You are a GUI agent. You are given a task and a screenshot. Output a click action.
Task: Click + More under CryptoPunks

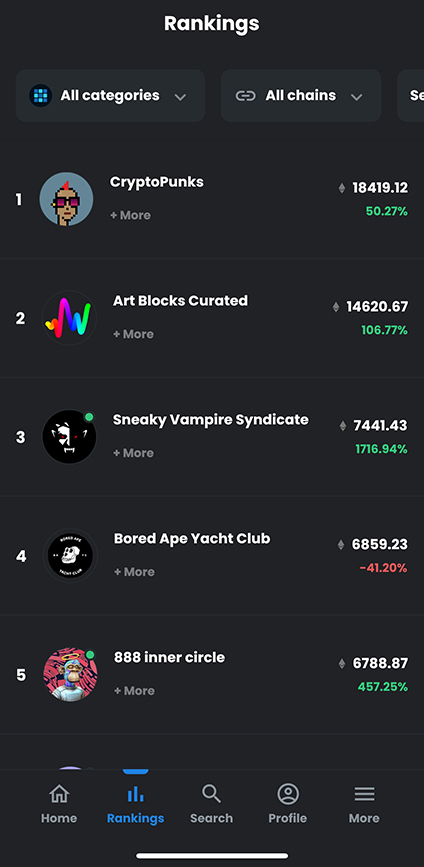[x=130, y=215]
